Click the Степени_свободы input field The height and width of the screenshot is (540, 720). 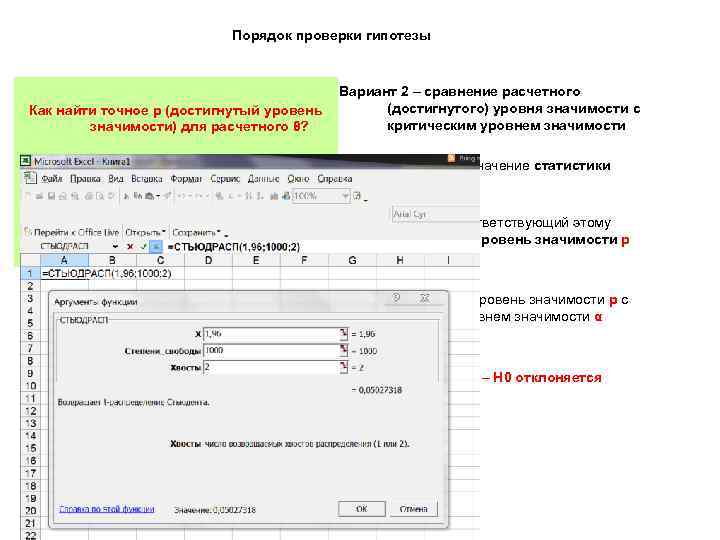click(271, 351)
